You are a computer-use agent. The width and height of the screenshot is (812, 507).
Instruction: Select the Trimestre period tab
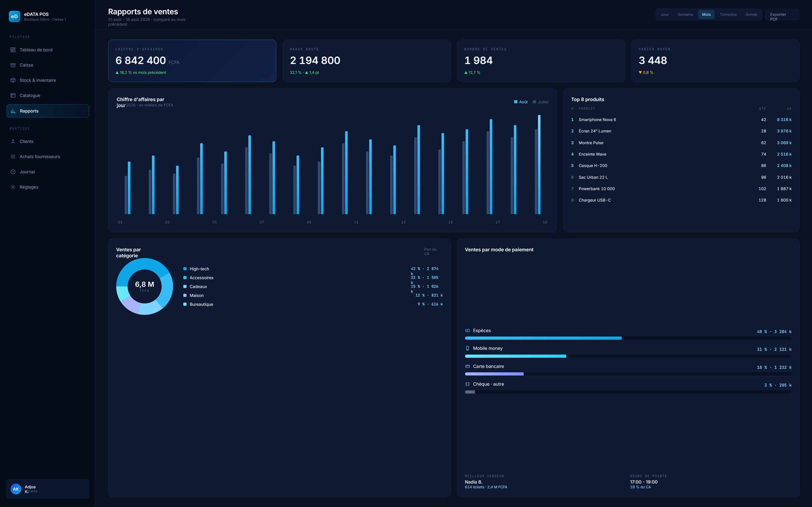(x=728, y=15)
